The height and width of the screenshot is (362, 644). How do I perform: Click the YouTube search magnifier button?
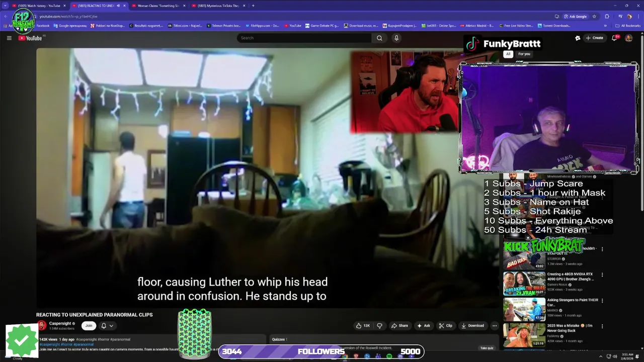(x=379, y=38)
